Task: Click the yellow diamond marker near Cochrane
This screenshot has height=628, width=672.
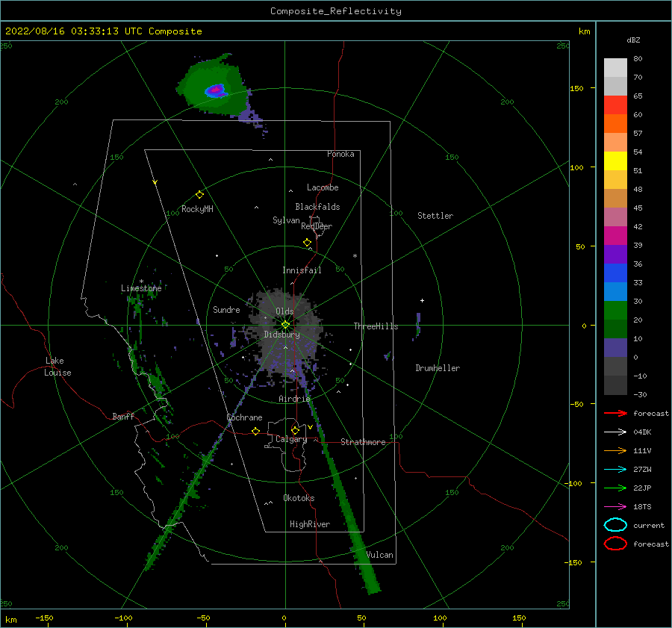Action: 255,432
